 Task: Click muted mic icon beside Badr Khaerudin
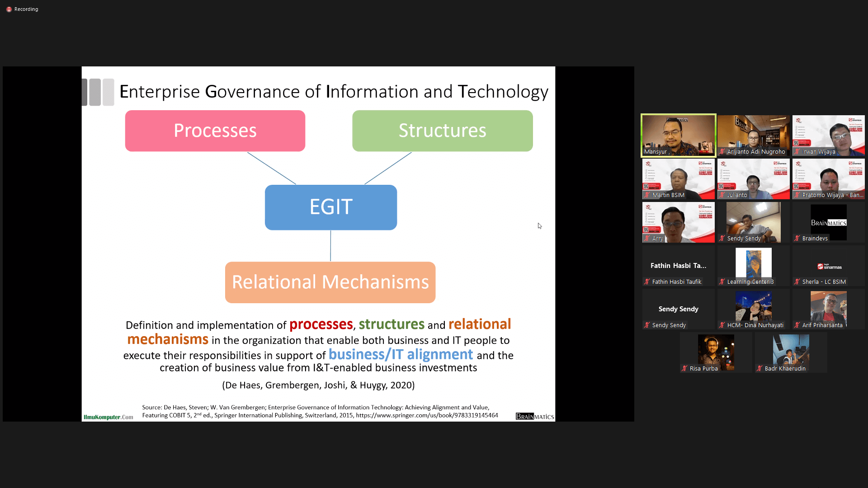click(x=759, y=369)
